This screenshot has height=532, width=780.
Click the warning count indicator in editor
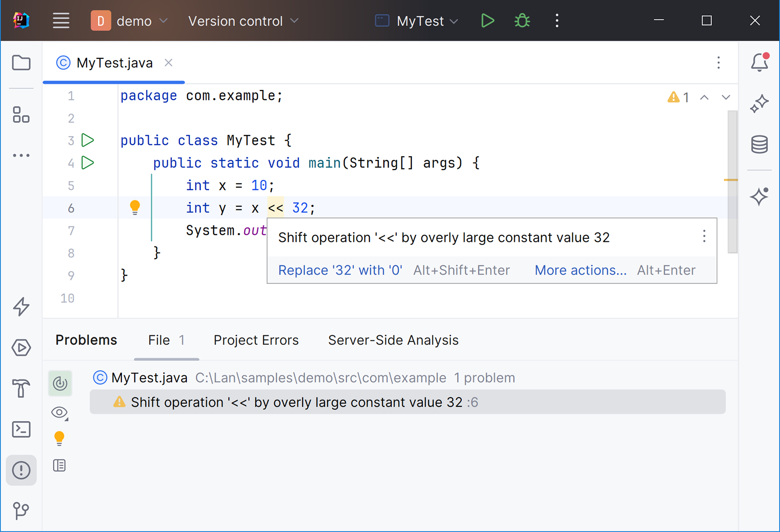click(678, 97)
